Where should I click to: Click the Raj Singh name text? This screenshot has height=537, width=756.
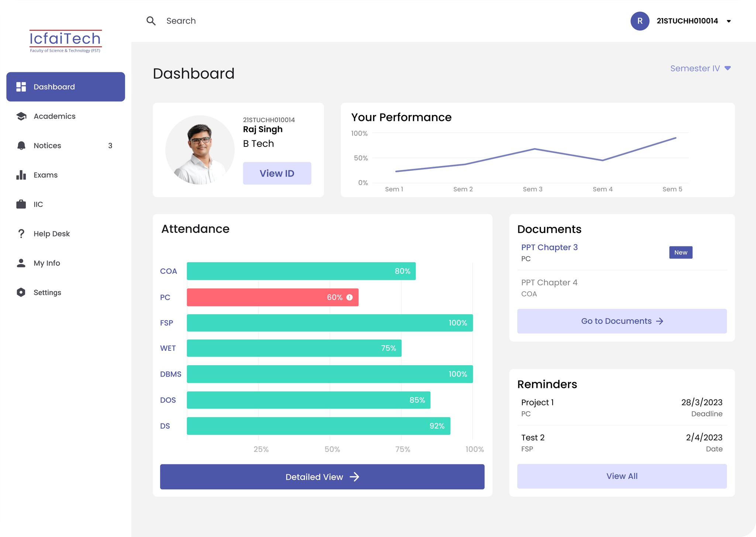pos(263,129)
